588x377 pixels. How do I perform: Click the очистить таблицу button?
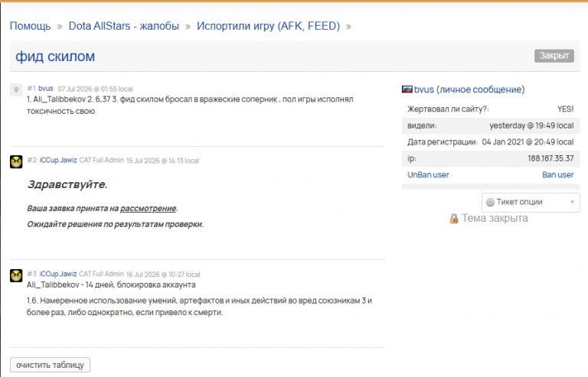point(50,365)
